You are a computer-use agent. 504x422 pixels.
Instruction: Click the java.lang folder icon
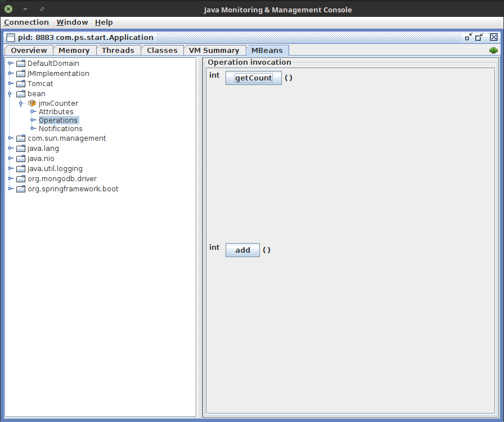pyautogui.click(x=21, y=149)
